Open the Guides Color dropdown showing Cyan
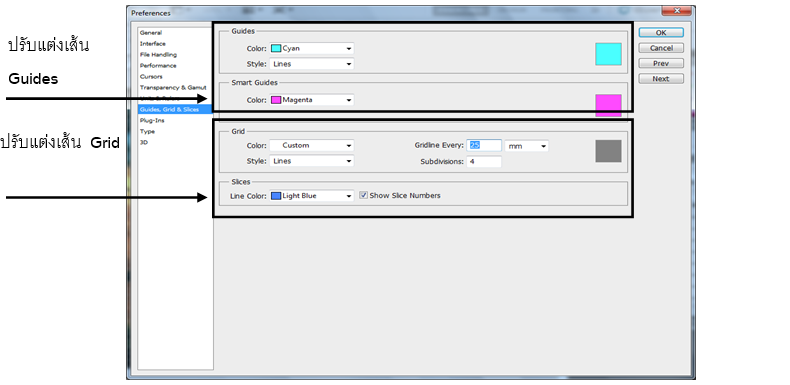The height and width of the screenshot is (385, 790). (312, 48)
